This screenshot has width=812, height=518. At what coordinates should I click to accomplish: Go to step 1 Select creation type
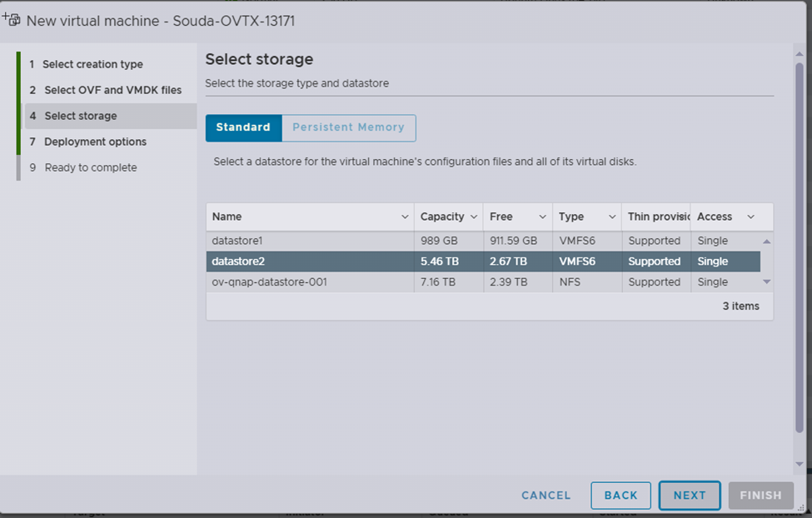click(92, 64)
